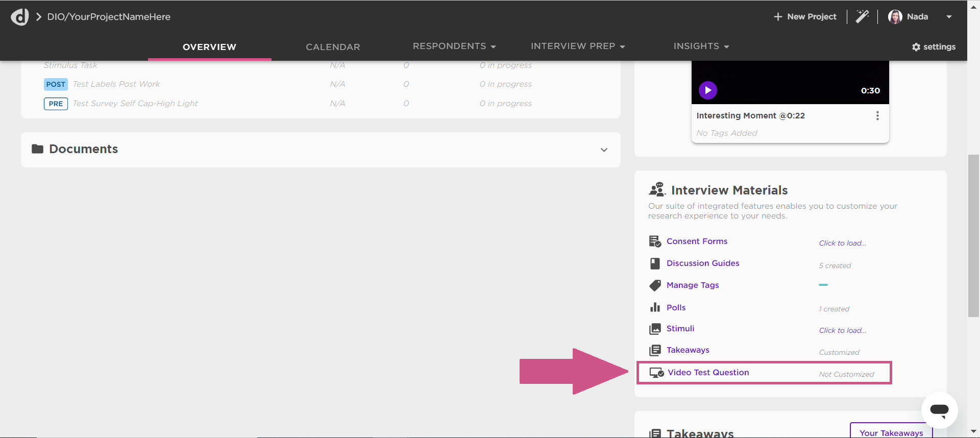Click the scrollbar down arrow
Screen dimensions: 980x438
973,432
